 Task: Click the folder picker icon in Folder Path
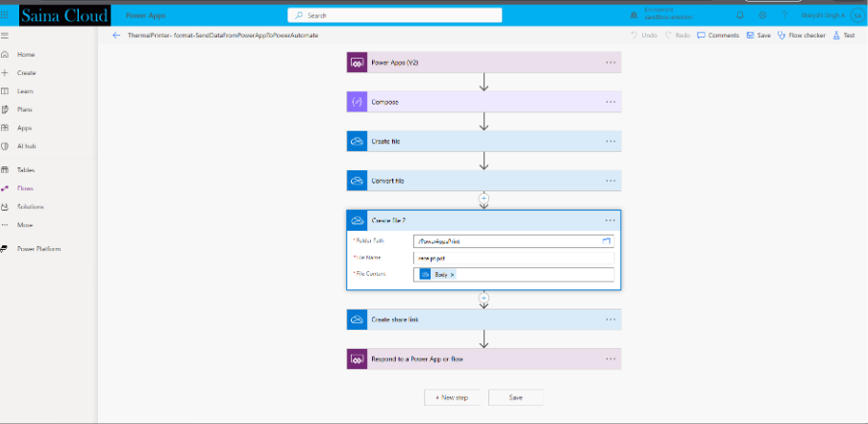point(607,240)
